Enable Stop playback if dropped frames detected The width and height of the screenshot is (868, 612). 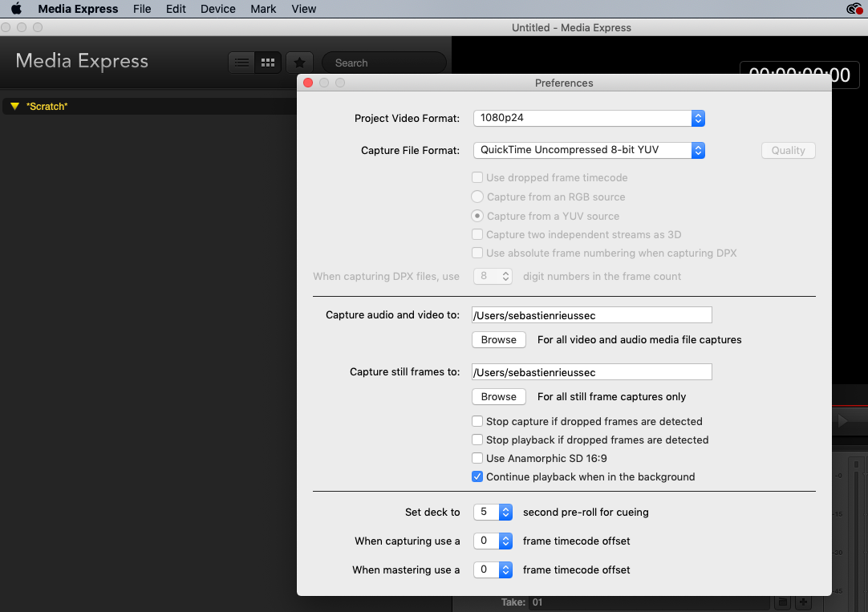(x=477, y=440)
